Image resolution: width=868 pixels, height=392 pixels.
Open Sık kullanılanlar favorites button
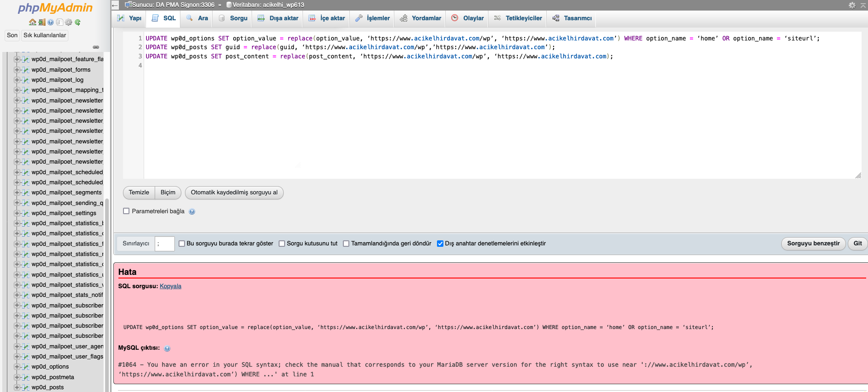(x=45, y=35)
